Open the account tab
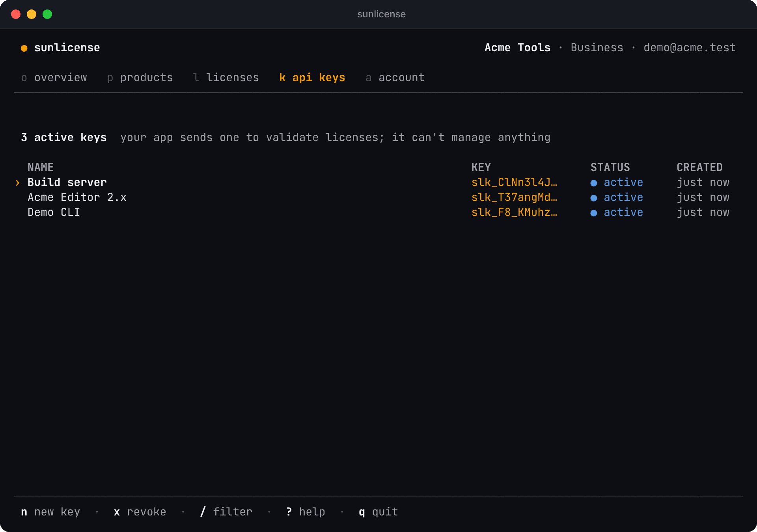757x532 pixels. coord(395,78)
